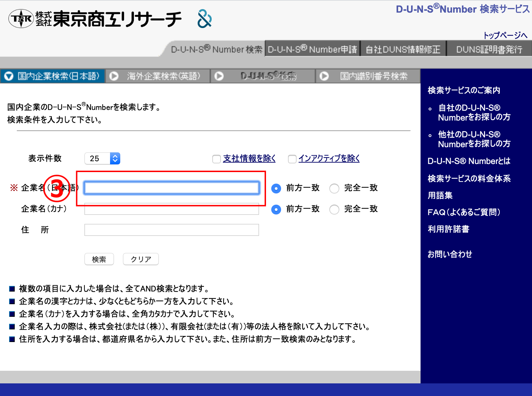Screen dimensions: 532x396
Task: Click play-arrow icon beside 国内識別番号検索
Action: point(324,76)
